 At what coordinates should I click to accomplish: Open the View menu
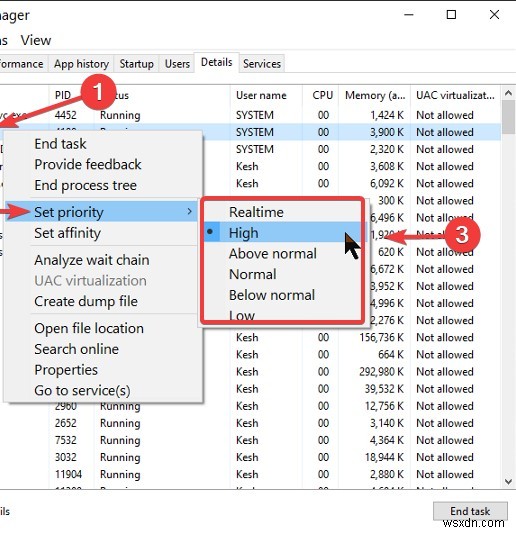point(36,40)
